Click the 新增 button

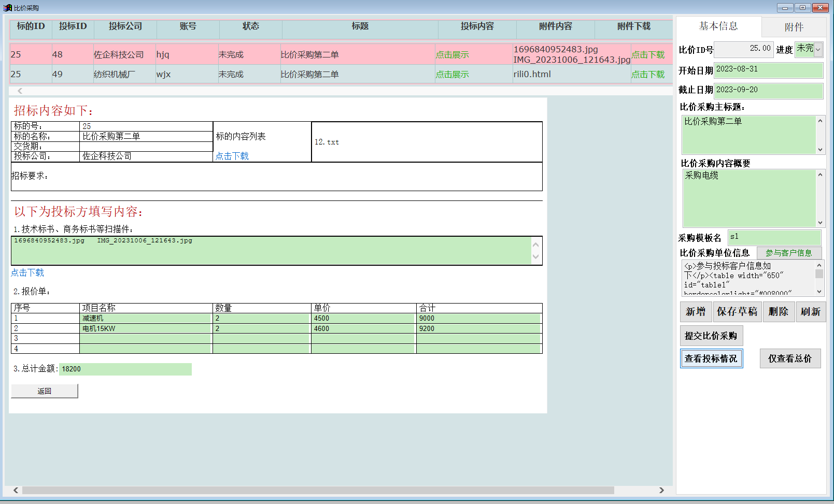tap(695, 312)
